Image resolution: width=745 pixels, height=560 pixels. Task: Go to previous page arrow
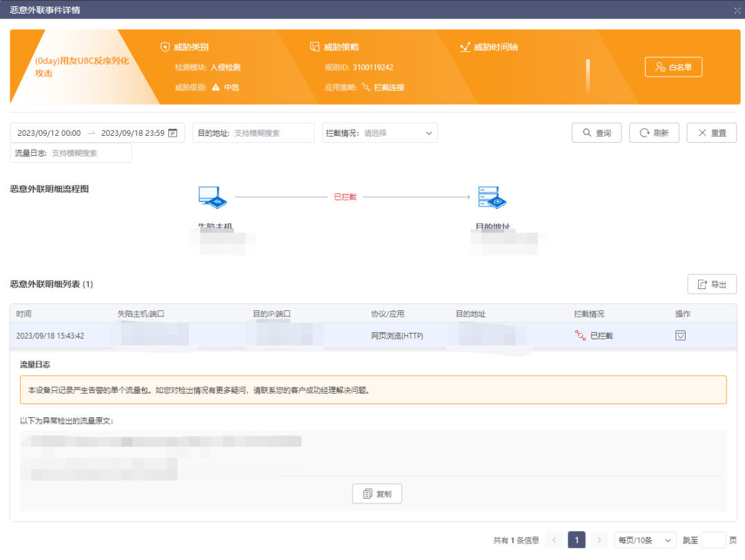tap(554, 540)
